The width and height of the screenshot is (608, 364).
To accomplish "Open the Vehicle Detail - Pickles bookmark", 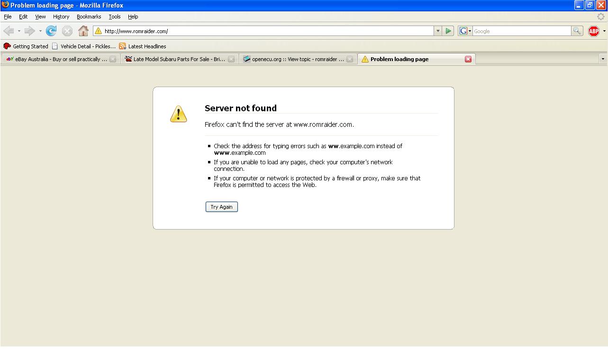I will [84, 46].
